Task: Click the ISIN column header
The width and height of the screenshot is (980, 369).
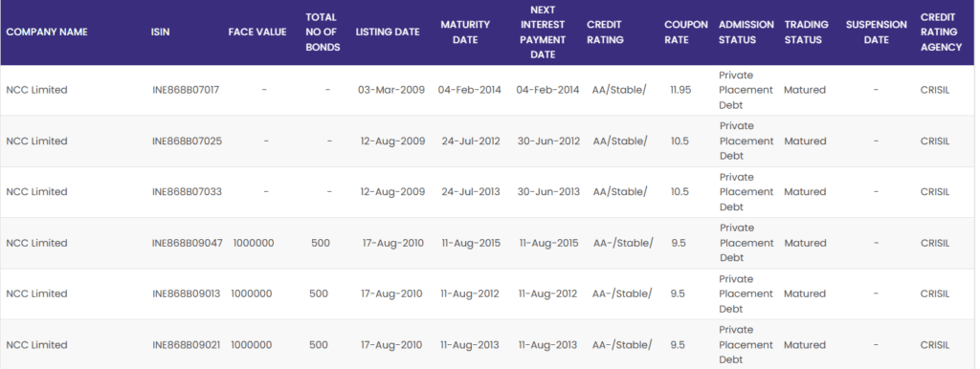Action: [x=160, y=32]
